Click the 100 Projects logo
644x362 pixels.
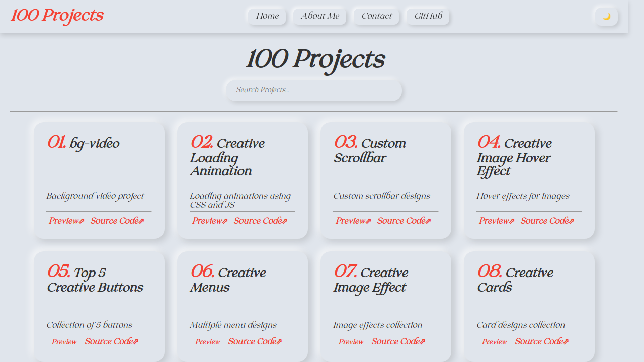click(x=56, y=15)
